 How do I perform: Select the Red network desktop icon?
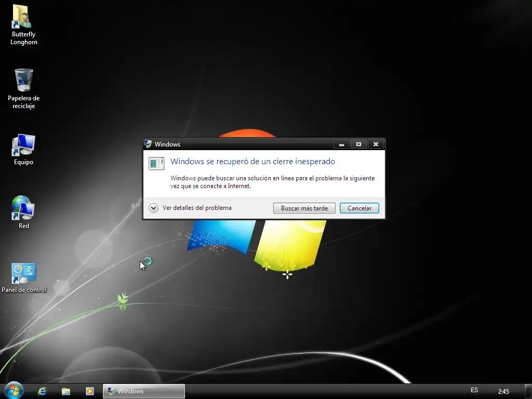[x=23, y=212]
